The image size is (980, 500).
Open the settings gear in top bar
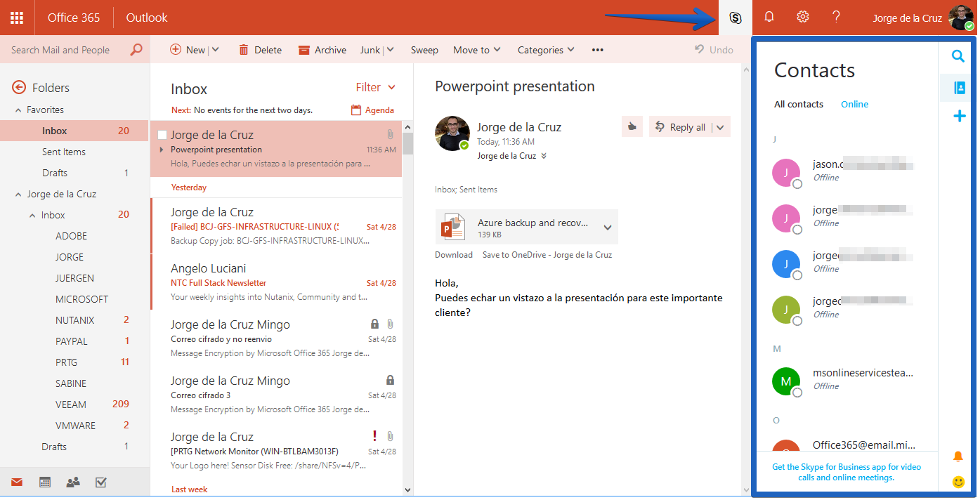click(803, 17)
